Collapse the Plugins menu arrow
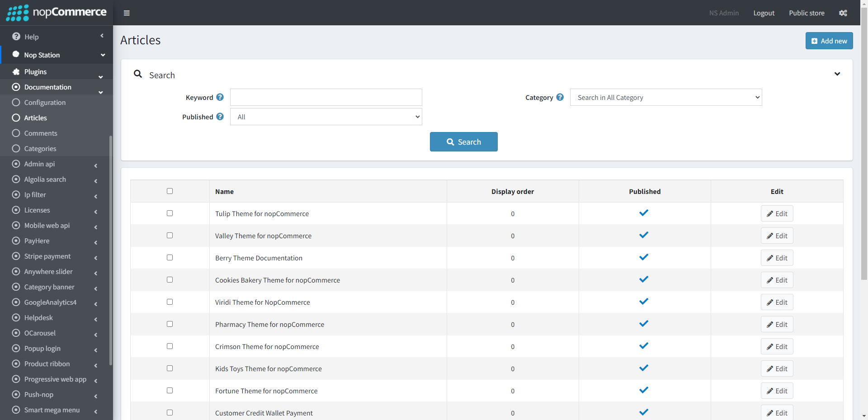Viewport: 868px width, 420px height. [101, 77]
